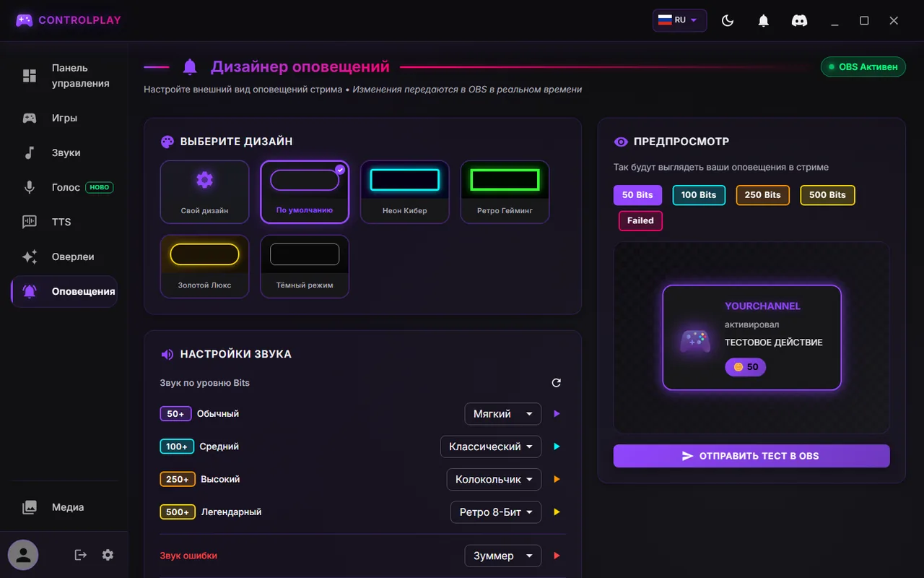Preview the Failed alert
Image resolution: width=924 pixels, height=578 pixels.
(x=640, y=221)
